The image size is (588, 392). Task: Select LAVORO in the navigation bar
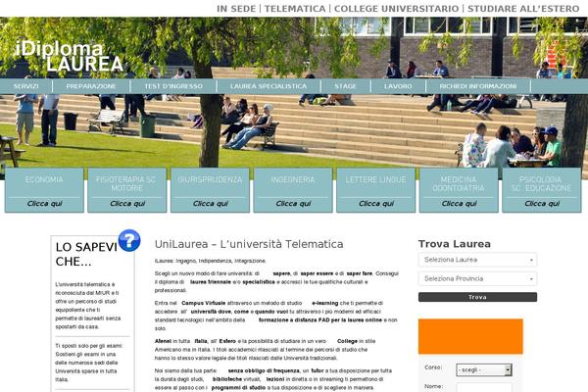pos(398,86)
